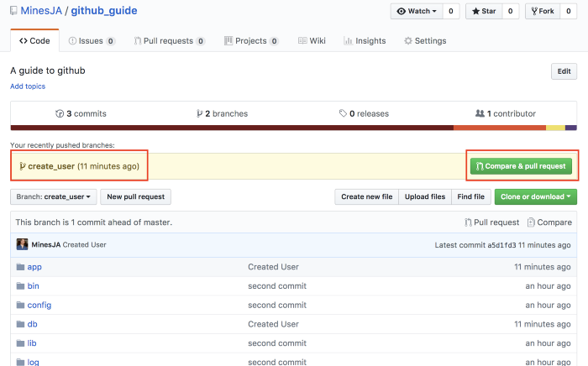Switch to the Issues tab

point(92,41)
